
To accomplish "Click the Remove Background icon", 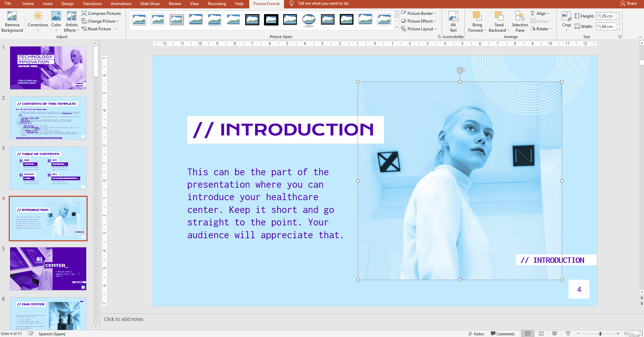I will (x=12, y=16).
